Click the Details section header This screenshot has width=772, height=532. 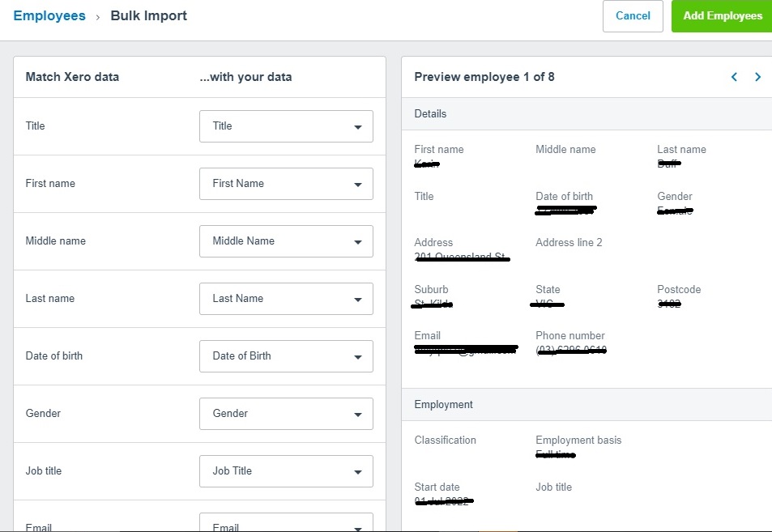coord(430,114)
